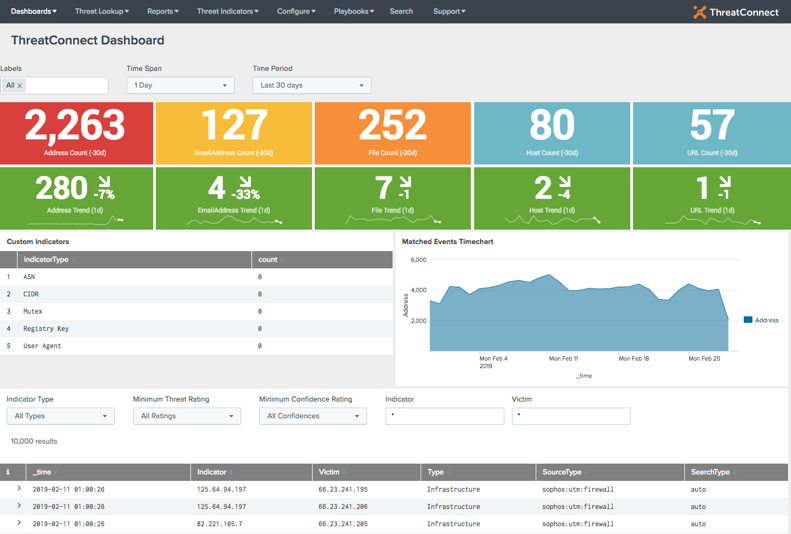The height and width of the screenshot is (534, 791).
Task: Select the CIDR row in Custom Indicators
Action: [x=196, y=294]
